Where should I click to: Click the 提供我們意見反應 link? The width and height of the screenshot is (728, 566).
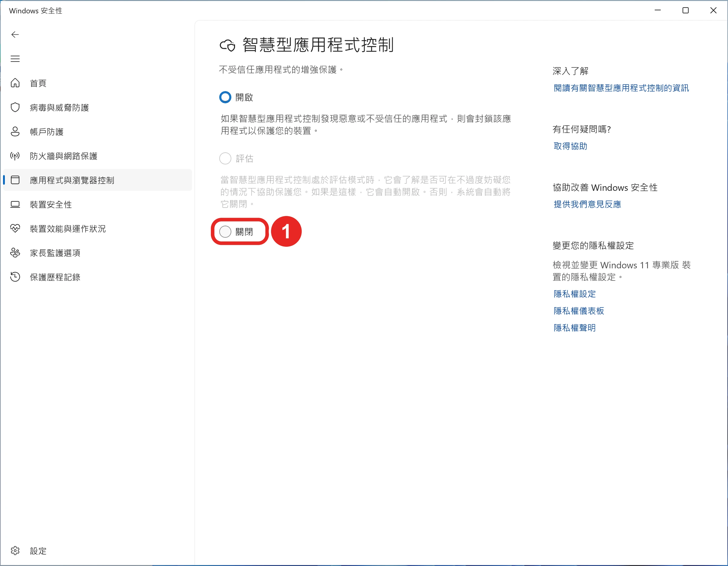pyautogui.click(x=587, y=204)
